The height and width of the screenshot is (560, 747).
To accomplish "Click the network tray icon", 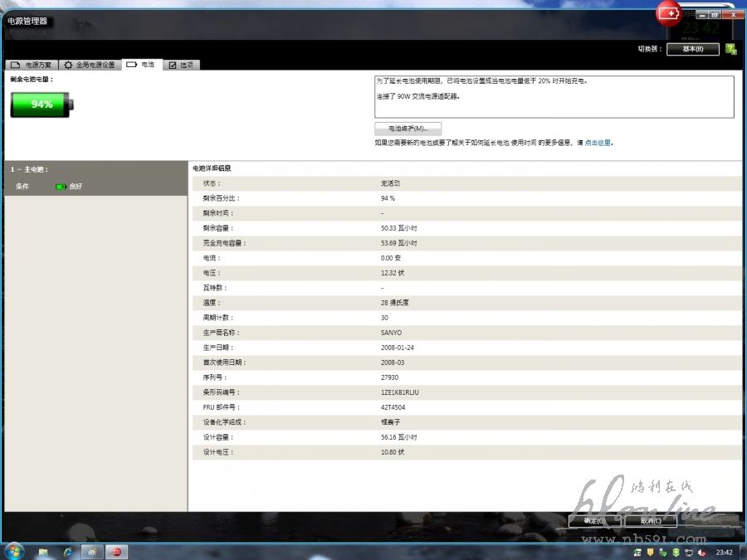I will pos(689,553).
